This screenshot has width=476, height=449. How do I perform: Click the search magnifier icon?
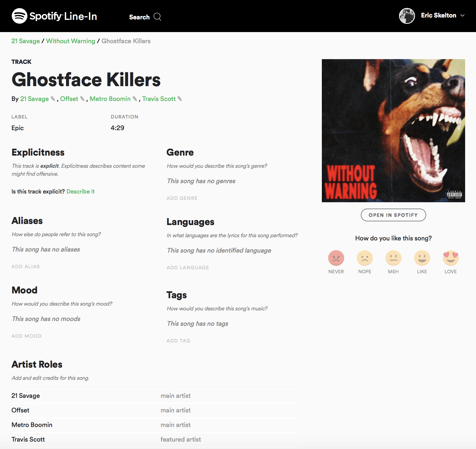(157, 17)
